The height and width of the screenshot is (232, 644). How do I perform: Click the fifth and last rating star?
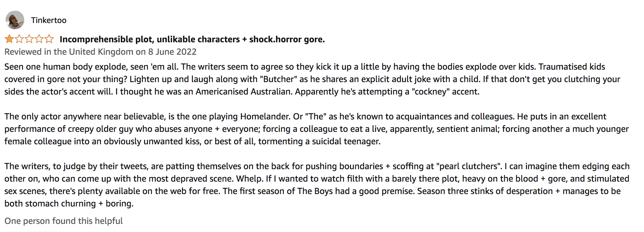(49, 39)
